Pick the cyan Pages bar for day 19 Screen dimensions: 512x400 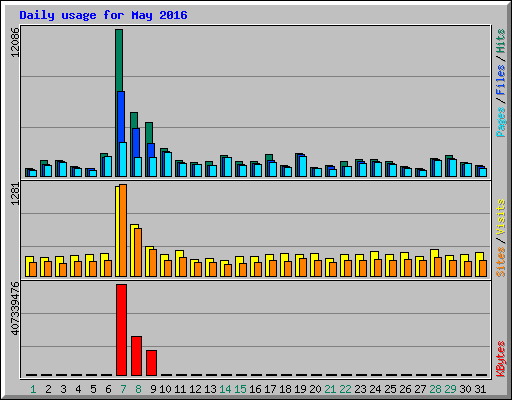(303, 166)
